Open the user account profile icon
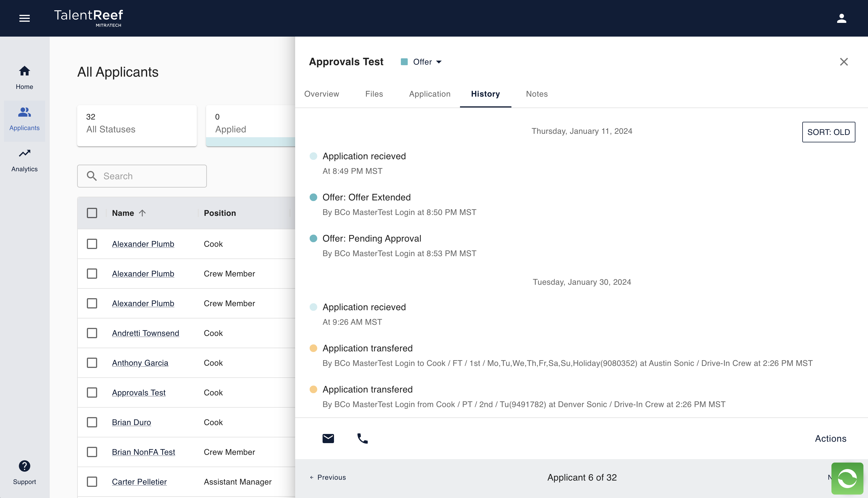Screen dimensions: 868x498 [841, 18]
